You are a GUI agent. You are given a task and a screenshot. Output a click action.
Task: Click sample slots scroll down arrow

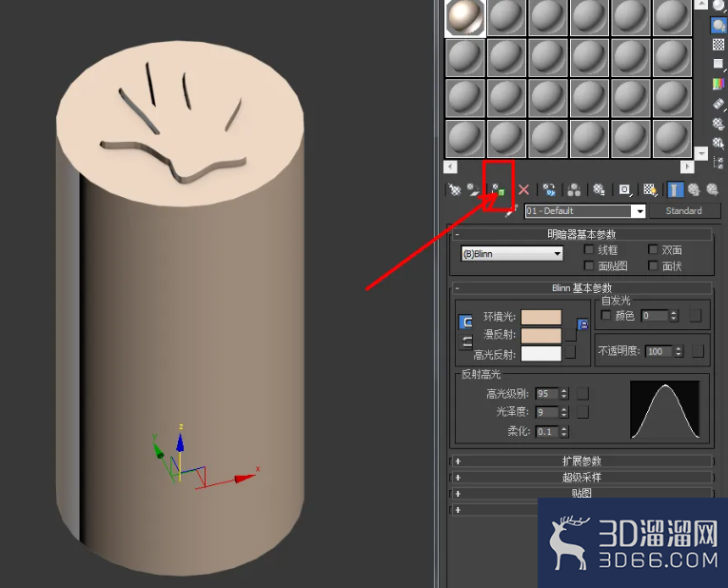click(701, 152)
